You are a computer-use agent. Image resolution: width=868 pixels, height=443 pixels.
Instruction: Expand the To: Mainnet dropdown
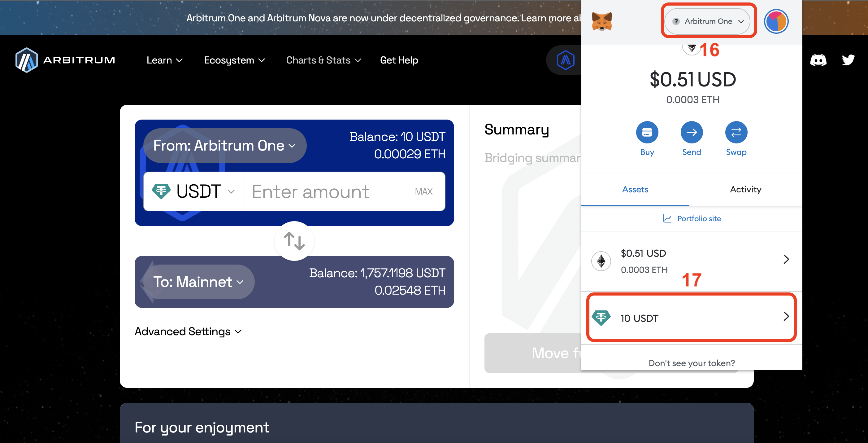click(x=198, y=282)
